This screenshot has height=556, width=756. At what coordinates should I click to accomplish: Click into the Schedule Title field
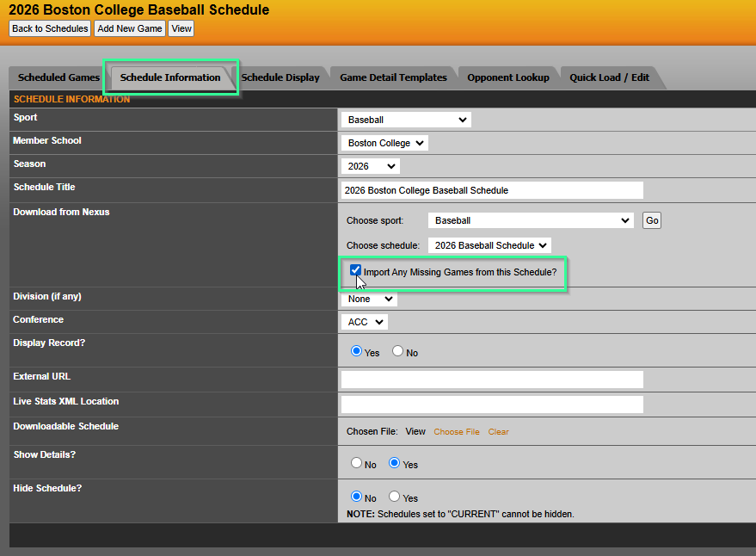coord(492,190)
